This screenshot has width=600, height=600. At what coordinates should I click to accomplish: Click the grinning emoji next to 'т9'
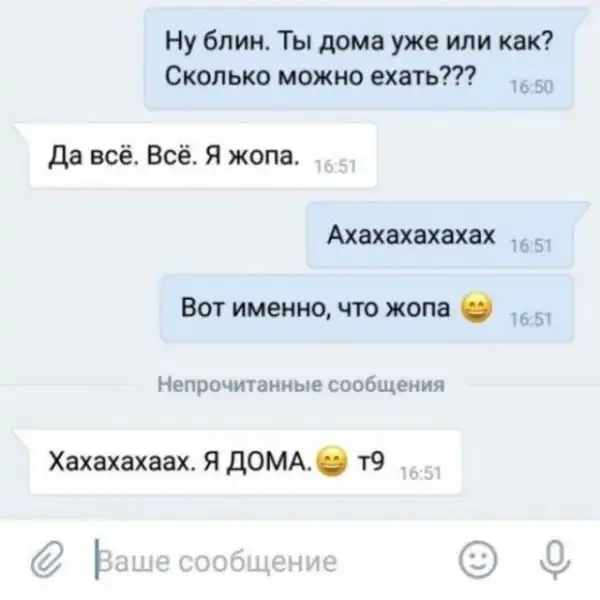click(x=332, y=462)
